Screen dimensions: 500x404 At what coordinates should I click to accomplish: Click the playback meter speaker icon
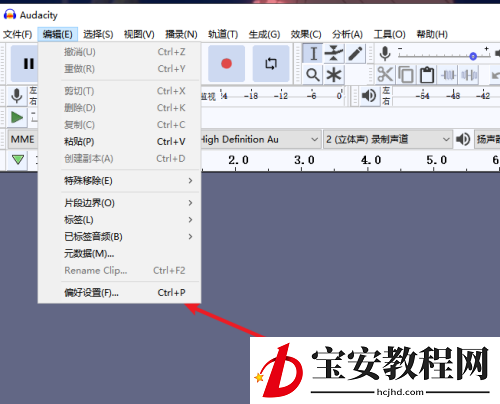pyautogui.click(x=369, y=96)
